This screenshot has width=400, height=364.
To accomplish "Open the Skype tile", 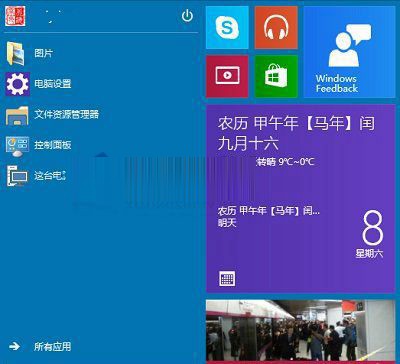I will click(227, 27).
